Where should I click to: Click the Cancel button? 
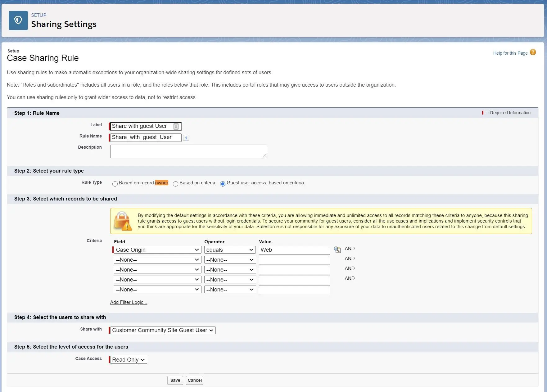tap(195, 380)
